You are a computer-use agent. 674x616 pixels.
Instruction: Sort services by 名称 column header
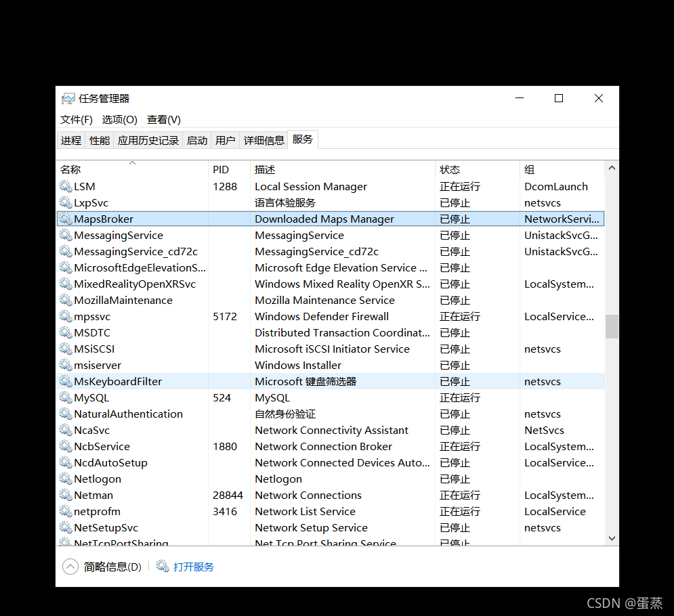click(132, 169)
